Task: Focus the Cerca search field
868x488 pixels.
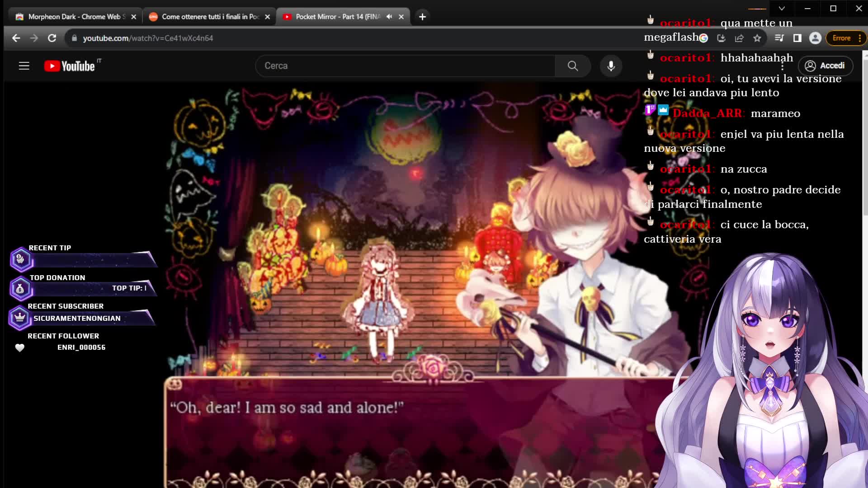Action: coord(405,66)
